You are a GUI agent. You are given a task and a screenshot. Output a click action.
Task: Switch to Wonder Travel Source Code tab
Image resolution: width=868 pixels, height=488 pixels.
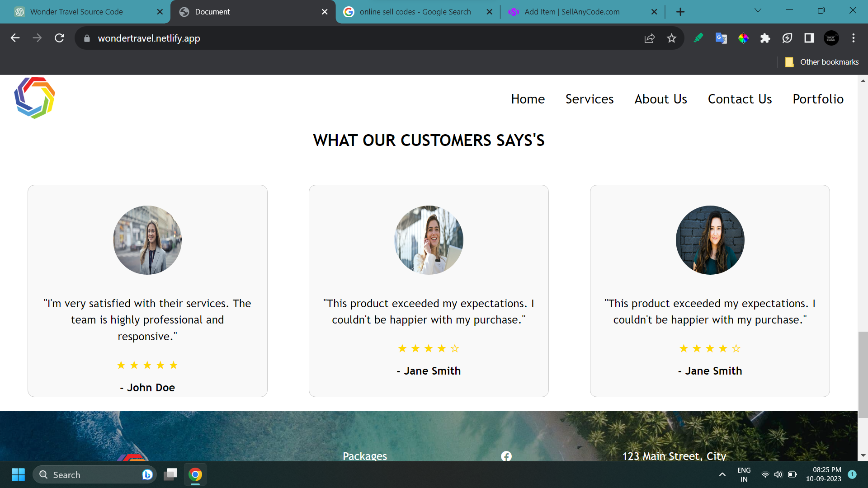(x=77, y=12)
